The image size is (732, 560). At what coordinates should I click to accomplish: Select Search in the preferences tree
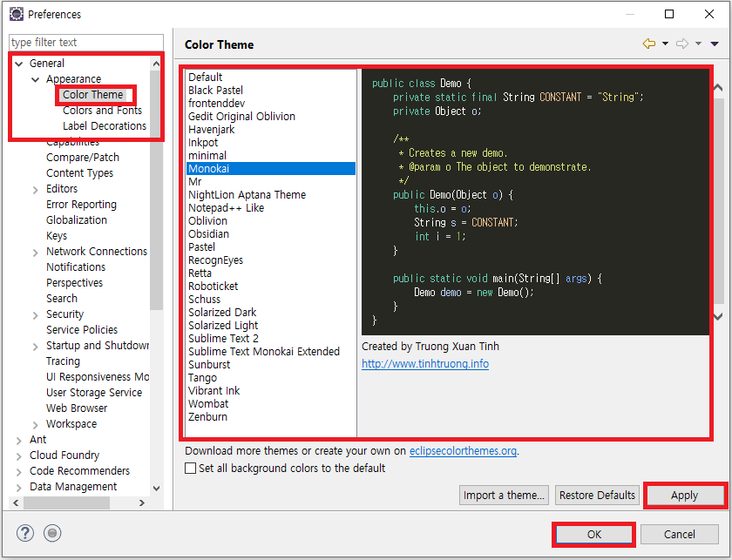[x=62, y=298]
